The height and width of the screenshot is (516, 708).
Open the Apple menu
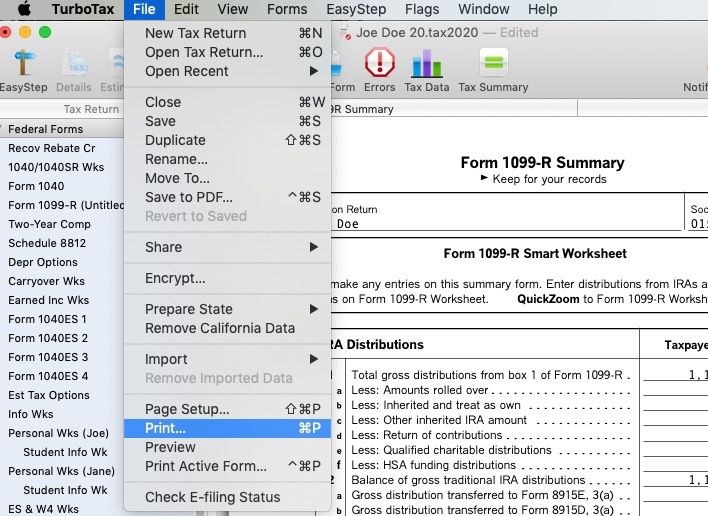click(x=24, y=9)
